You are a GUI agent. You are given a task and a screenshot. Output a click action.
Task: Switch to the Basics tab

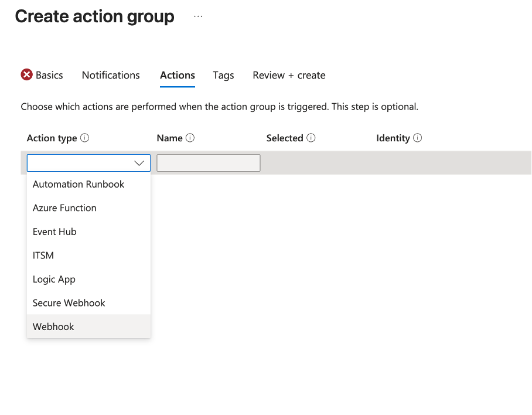pos(49,75)
